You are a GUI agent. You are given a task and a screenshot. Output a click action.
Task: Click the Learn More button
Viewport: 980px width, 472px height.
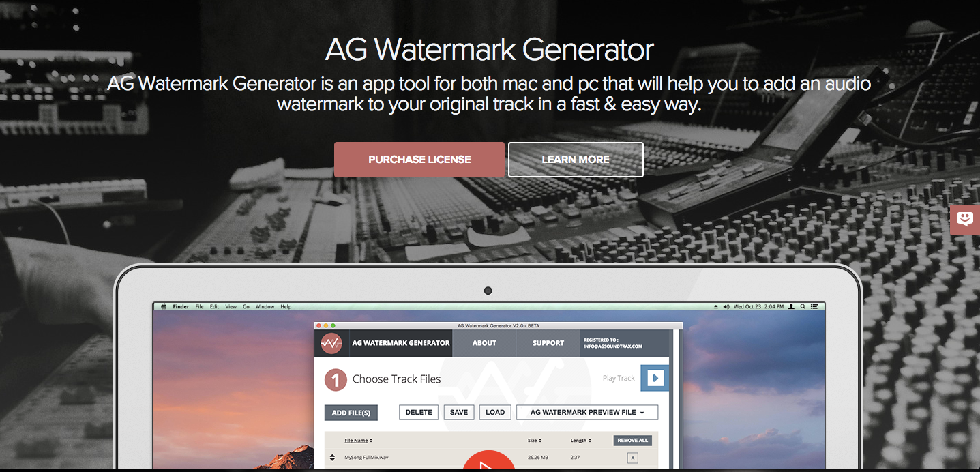point(576,160)
